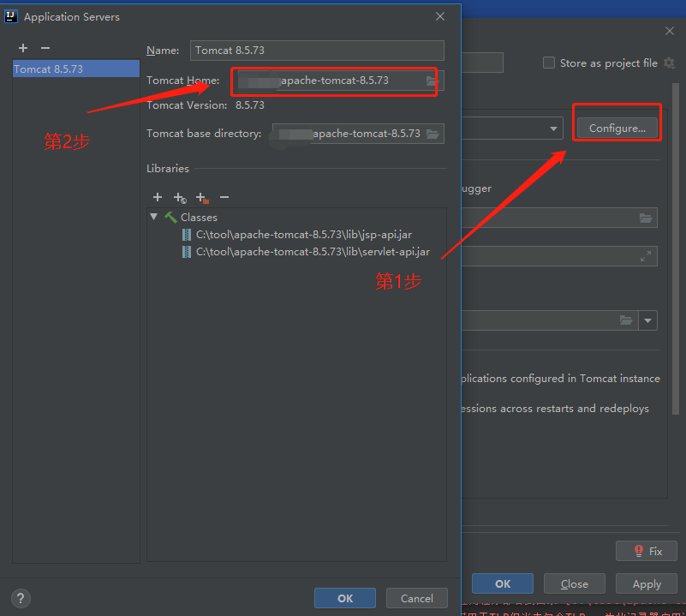Click text 'plications configured in Tomcat instance'
The width and height of the screenshot is (686, 616).
coord(560,379)
